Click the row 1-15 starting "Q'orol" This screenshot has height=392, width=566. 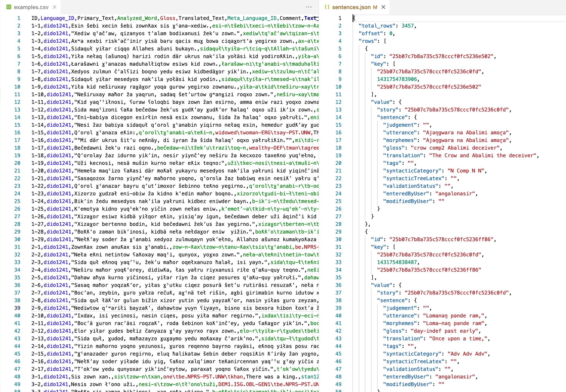coord(175,133)
